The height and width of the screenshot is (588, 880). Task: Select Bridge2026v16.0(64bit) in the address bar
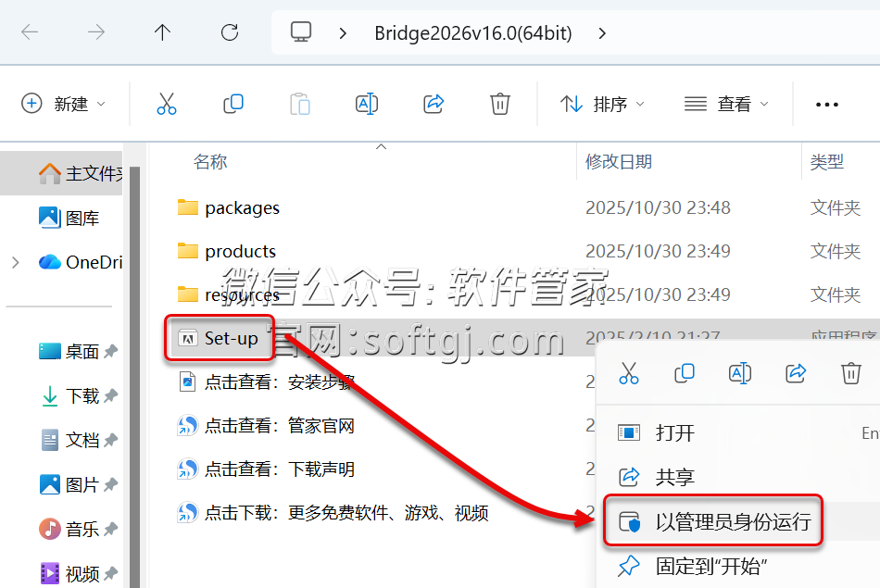tap(473, 33)
